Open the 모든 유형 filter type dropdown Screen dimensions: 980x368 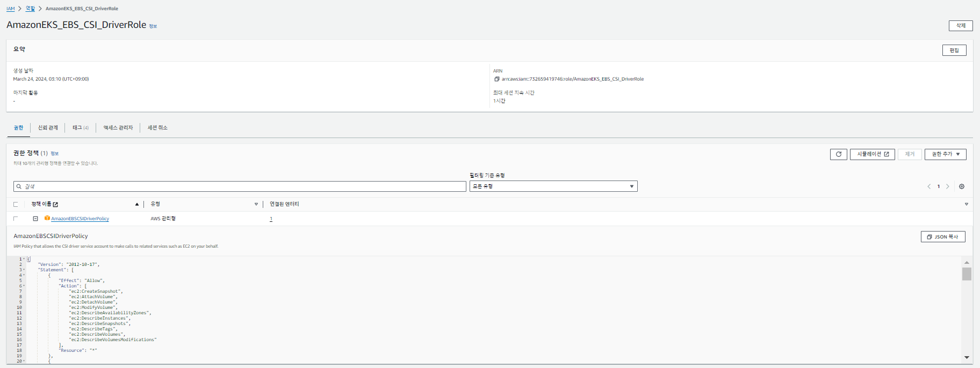(x=553, y=186)
